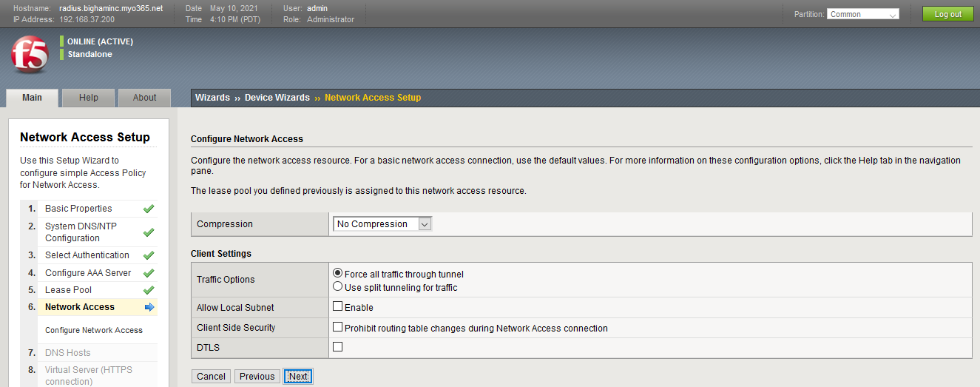This screenshot has height=387, width=980.
Task: Click the Previous button
Action: click(x=257, y=377)
